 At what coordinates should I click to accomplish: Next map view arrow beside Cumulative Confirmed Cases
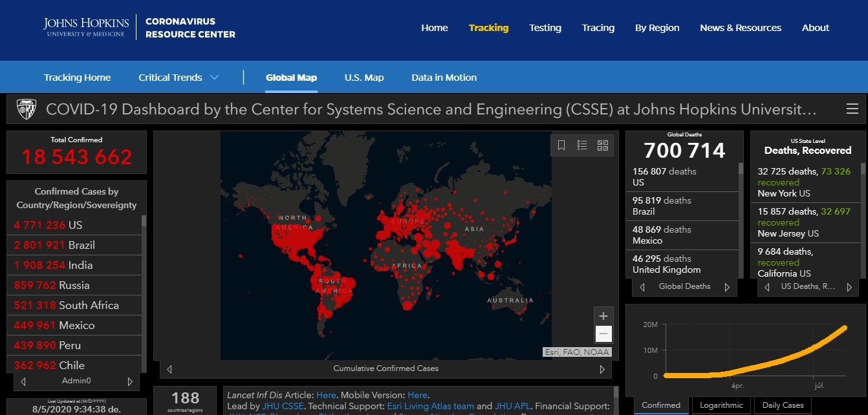pos(602,369)
